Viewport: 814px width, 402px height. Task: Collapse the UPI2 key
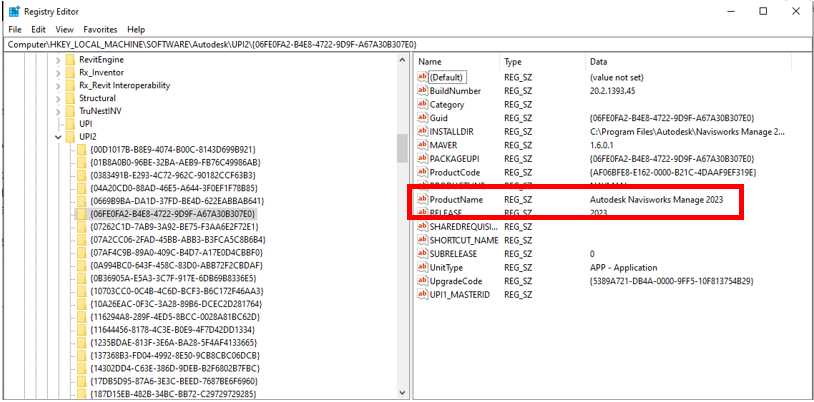point(58,137)
